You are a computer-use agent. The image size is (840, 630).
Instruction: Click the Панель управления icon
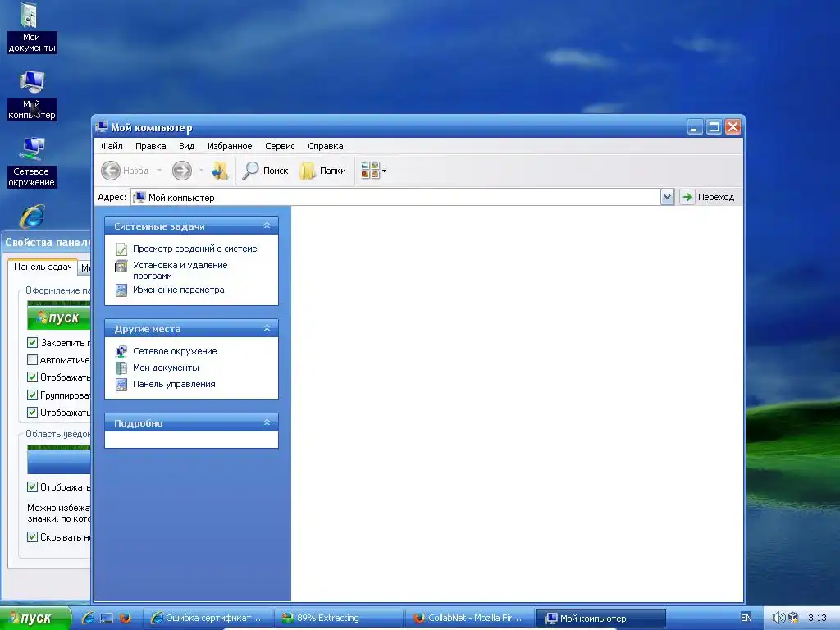[121, 385]
